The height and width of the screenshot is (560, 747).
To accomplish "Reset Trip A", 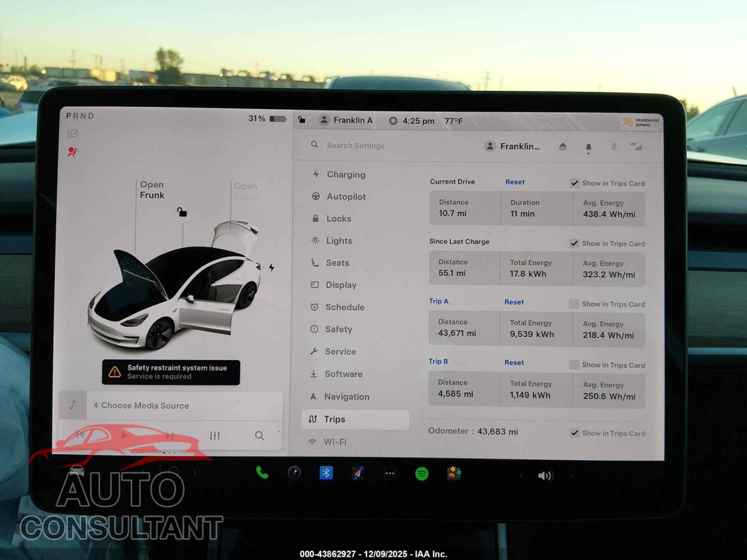I will [x=514, y=302].
